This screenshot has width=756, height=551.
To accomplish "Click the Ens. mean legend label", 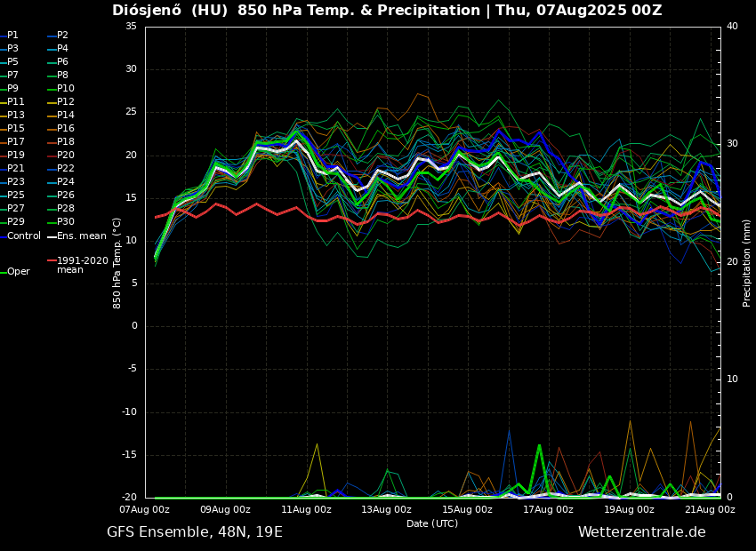I will point(81,236).
